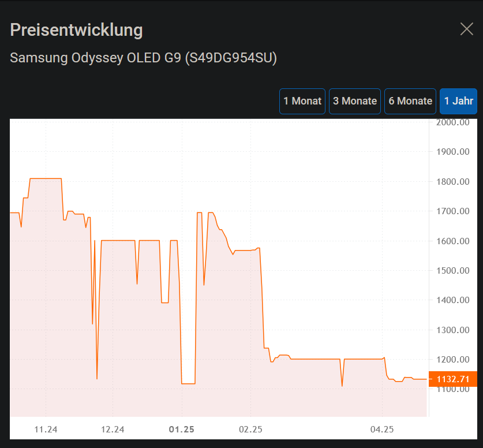Click the 2000.00 price axis label
The image size is (483, 448).
[x=452, y=122]
